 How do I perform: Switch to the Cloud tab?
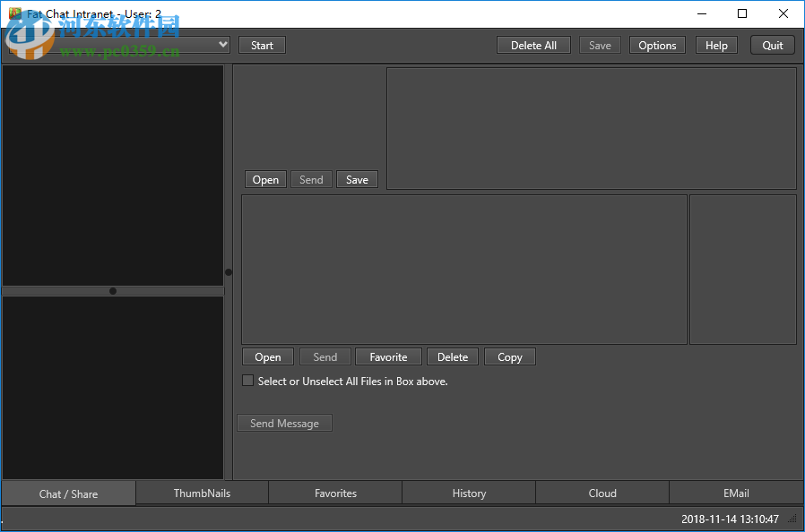602,493
